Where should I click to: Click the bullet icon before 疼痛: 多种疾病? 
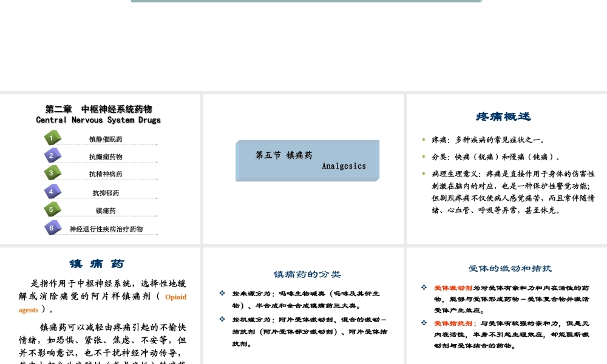click(x=423, y=140)
